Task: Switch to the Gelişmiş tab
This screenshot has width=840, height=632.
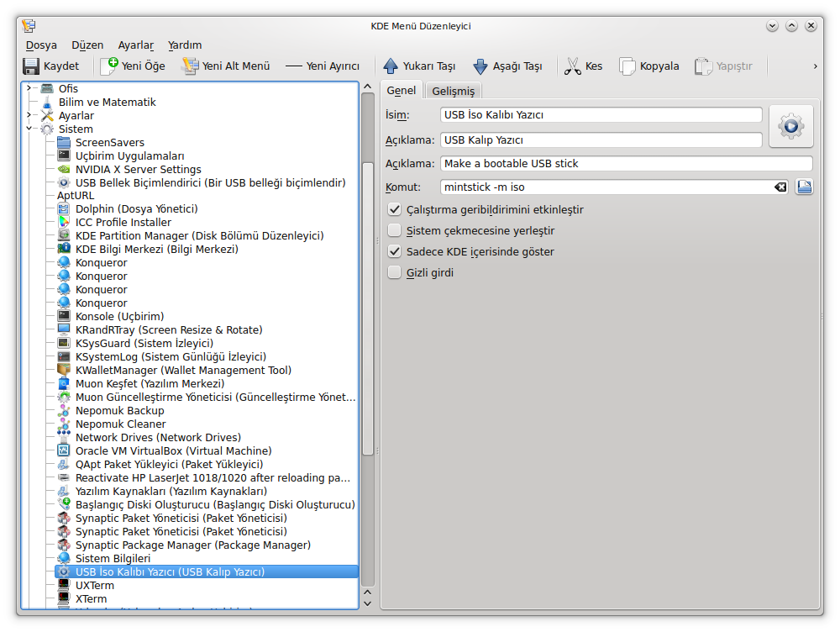Action: pyautogui.click(x=454, y=91)
